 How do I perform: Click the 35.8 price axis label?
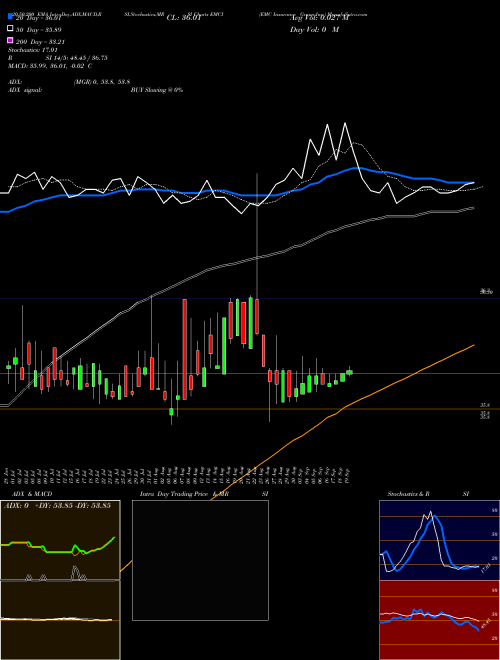click(x=485, y=405)
